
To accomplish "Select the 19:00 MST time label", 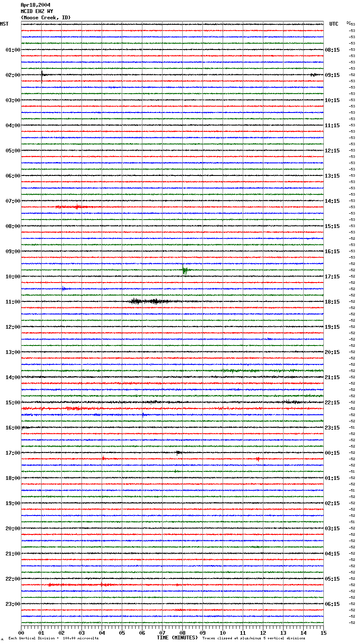I will [x=13, y=503].
